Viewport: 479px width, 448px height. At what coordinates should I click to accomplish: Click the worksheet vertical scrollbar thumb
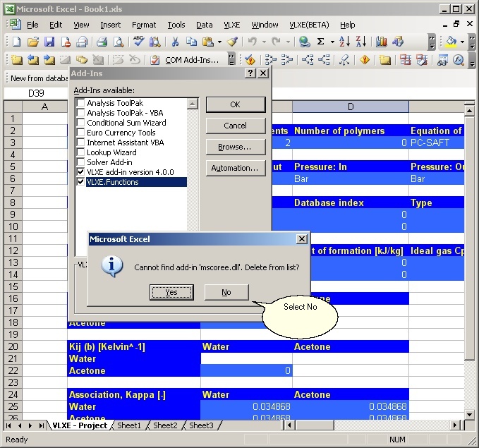point(469,237)
